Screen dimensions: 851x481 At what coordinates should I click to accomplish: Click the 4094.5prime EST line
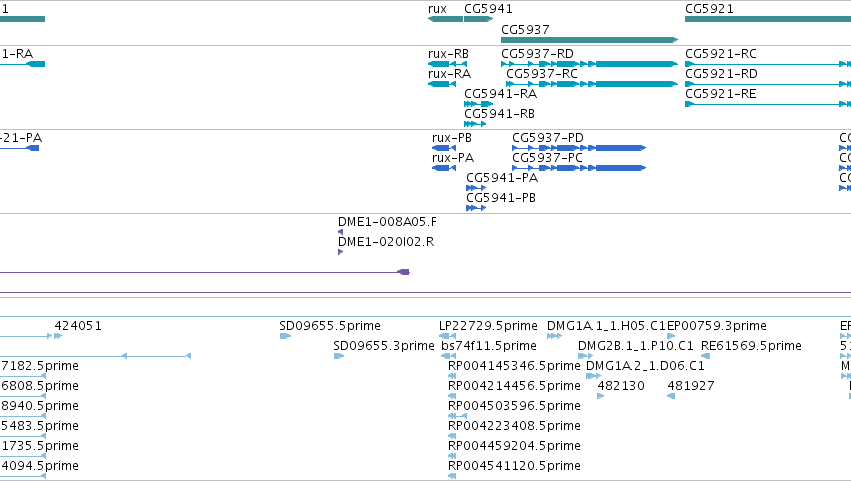23,477
